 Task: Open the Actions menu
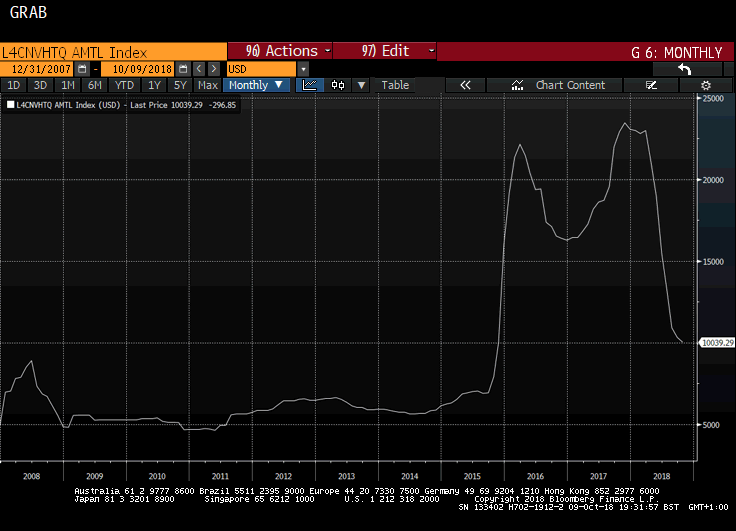pos(282,51)
